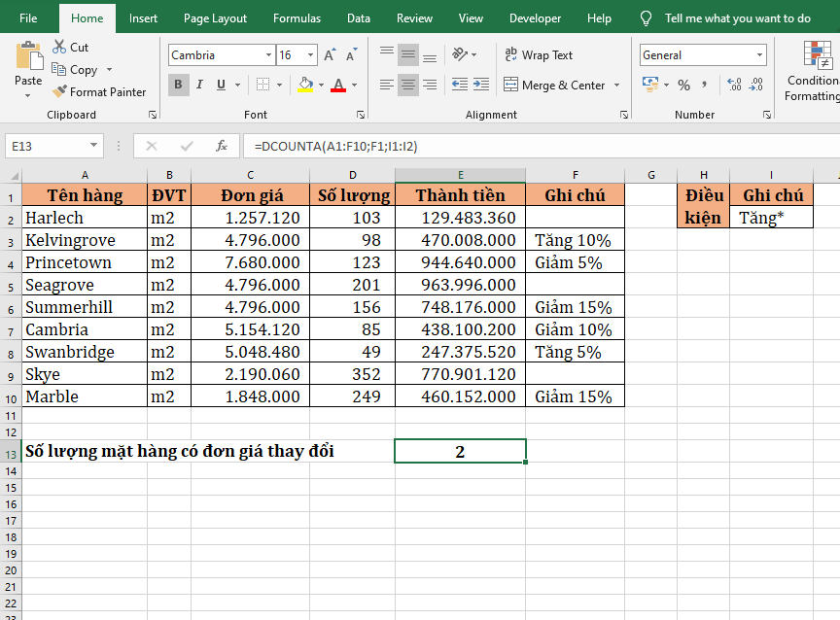Toggle Italic formatting
This screenshot has width=840, height=620.
point(200,86)
